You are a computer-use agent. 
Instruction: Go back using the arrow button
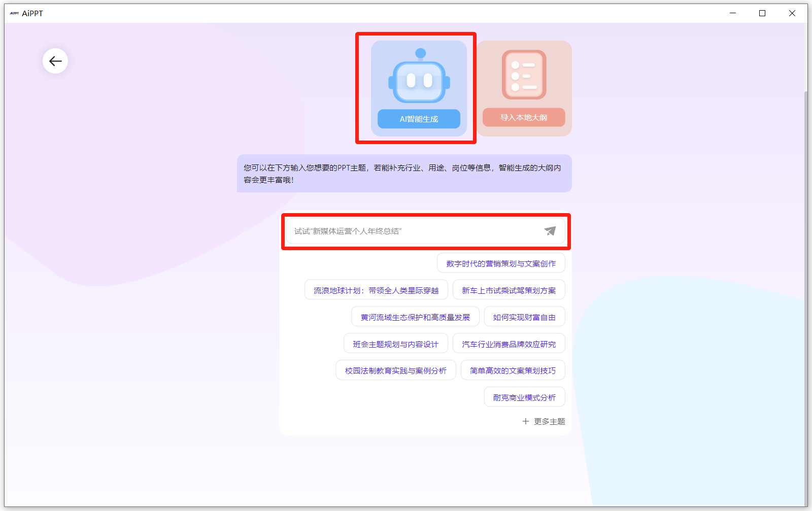pyautogui.click(x=55, y=61)
